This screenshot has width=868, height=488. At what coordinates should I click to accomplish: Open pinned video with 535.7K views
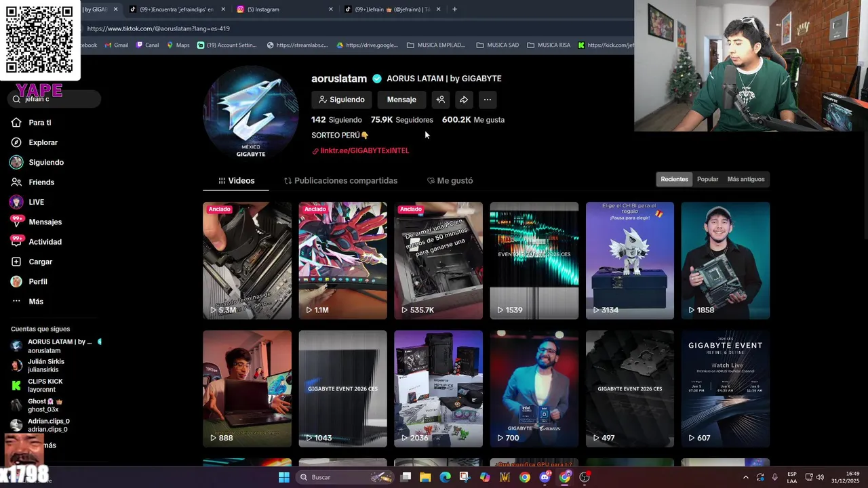pyautogui.click(x=438, y=260)
